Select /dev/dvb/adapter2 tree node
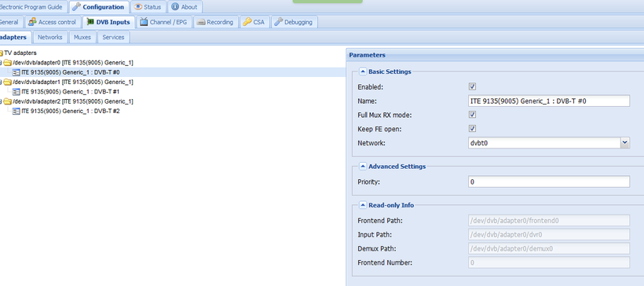 pyautogui.click(x=73, y=101)
